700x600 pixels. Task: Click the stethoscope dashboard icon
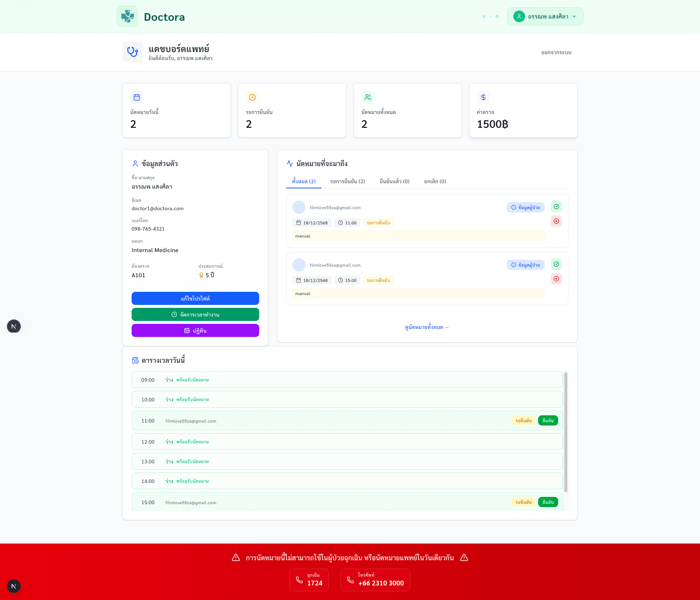(132, 52)
